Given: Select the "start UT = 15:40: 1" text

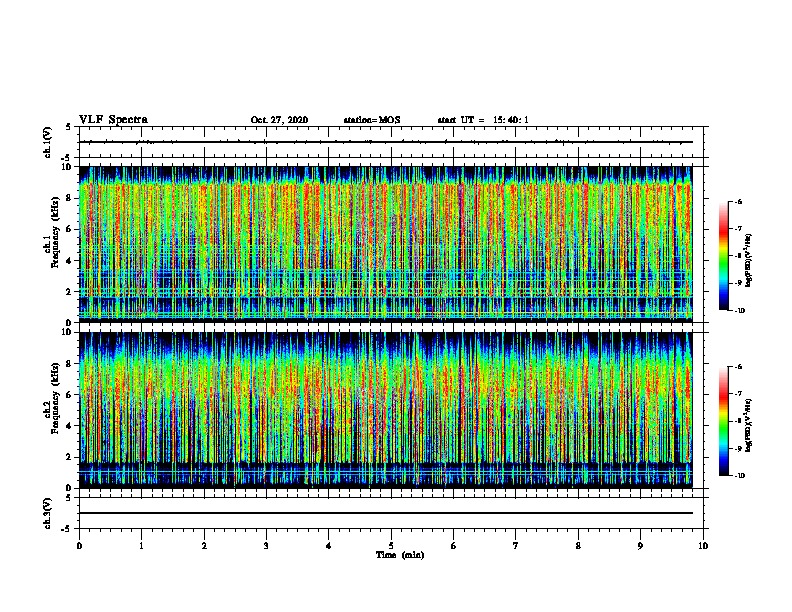Looking at the screenshot, I should tap(483, 120).
